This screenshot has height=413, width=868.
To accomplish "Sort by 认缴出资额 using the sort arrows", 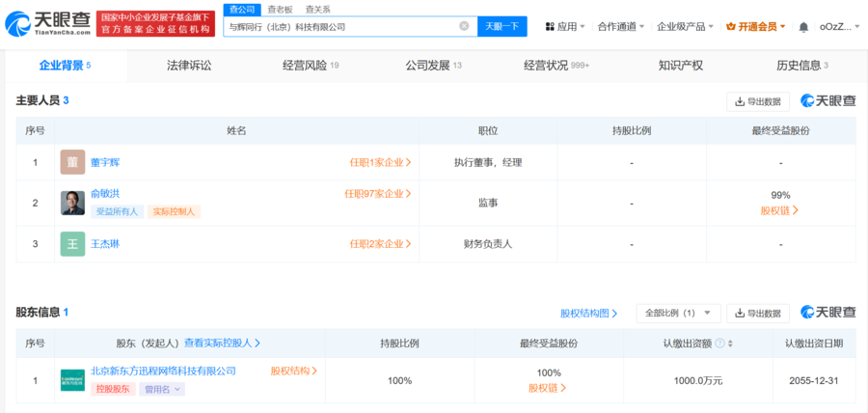I will pyautogui.click(x=730, y=343).
